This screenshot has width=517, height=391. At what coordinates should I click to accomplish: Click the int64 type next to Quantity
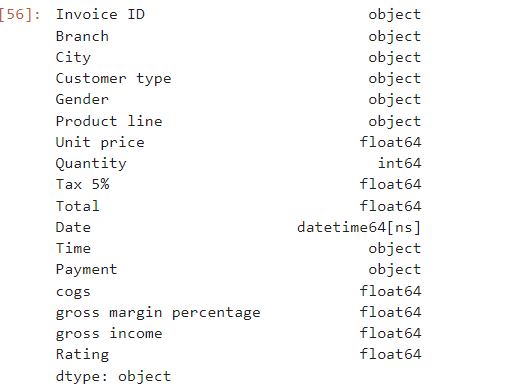tap(399, 163)
